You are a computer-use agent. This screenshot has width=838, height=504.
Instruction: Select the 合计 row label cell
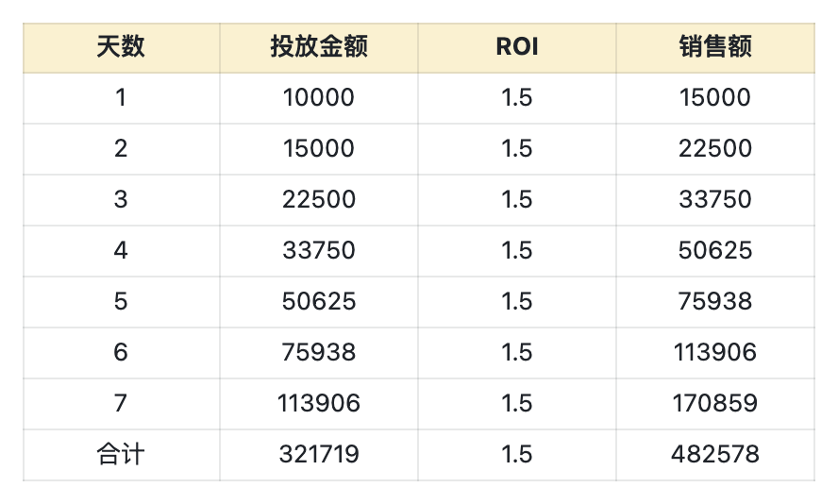tap(122, 455)
